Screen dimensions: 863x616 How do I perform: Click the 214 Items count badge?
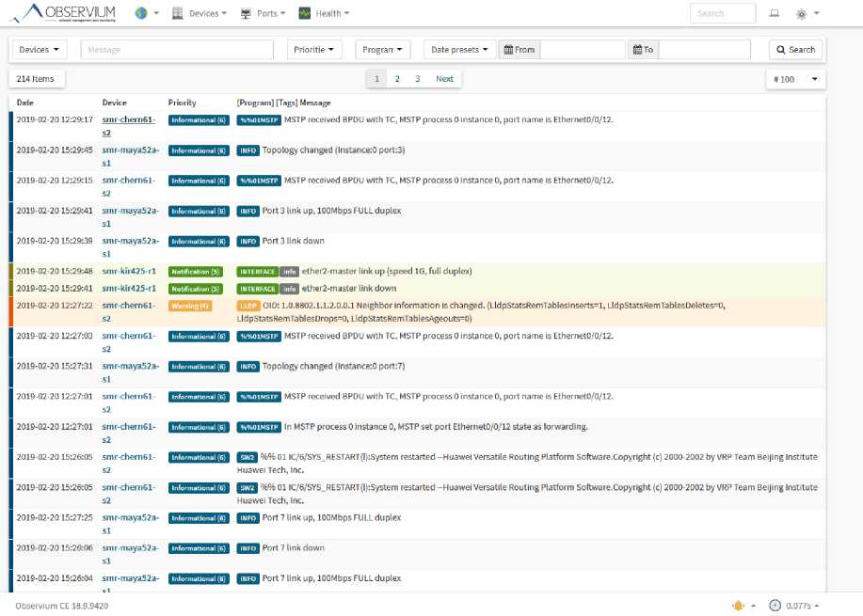tap(37, 79)
